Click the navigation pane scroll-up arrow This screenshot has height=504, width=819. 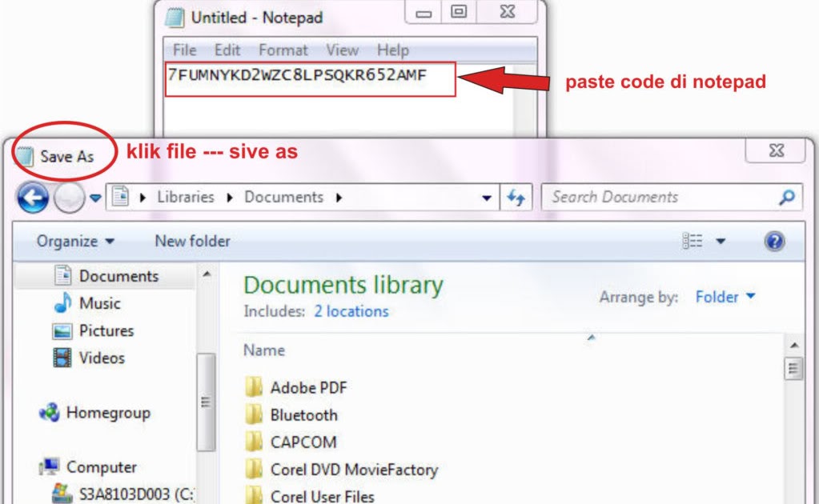207,274
